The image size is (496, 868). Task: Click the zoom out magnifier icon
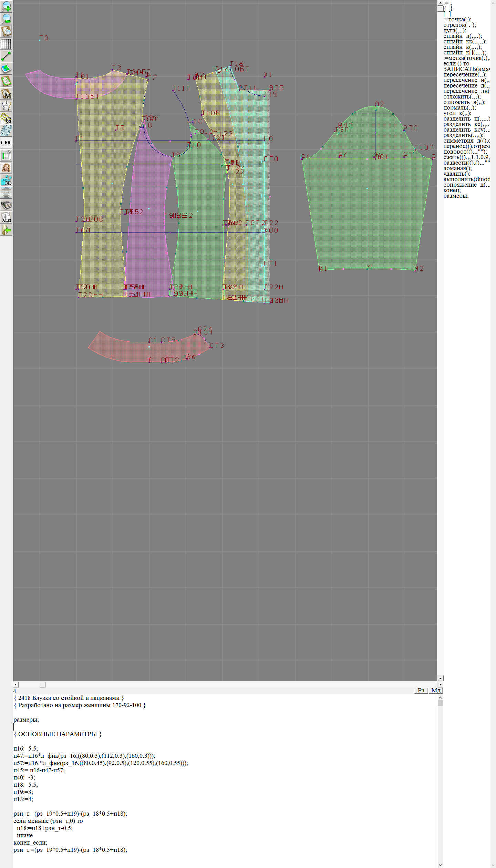6,19
